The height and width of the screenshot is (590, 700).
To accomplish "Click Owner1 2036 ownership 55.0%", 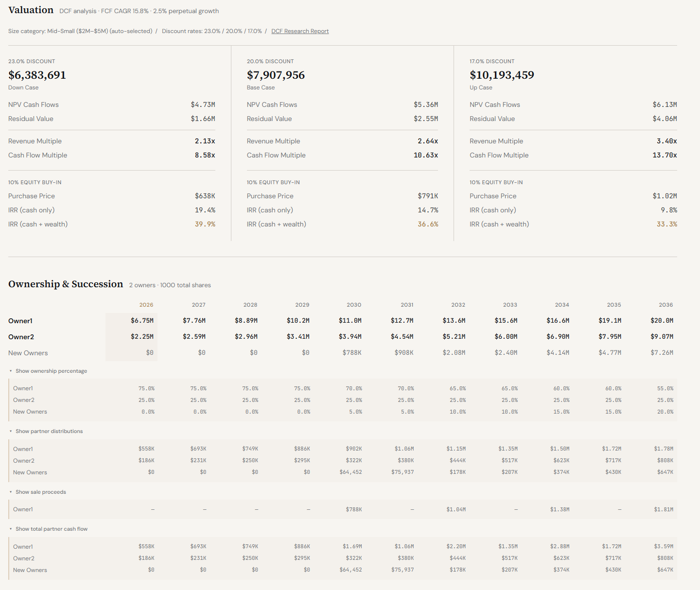I will 665,388.
